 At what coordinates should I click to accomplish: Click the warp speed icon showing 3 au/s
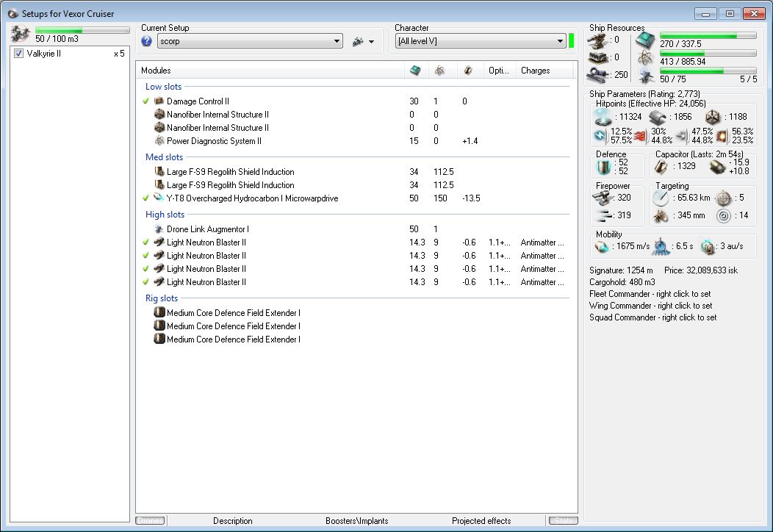(x=708, y=246)
